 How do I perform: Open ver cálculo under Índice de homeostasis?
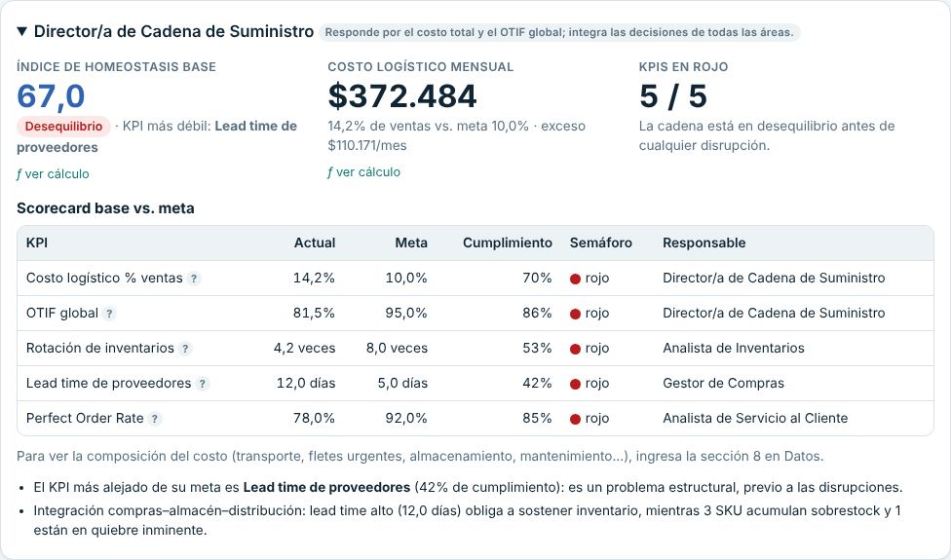coord(53,174)
